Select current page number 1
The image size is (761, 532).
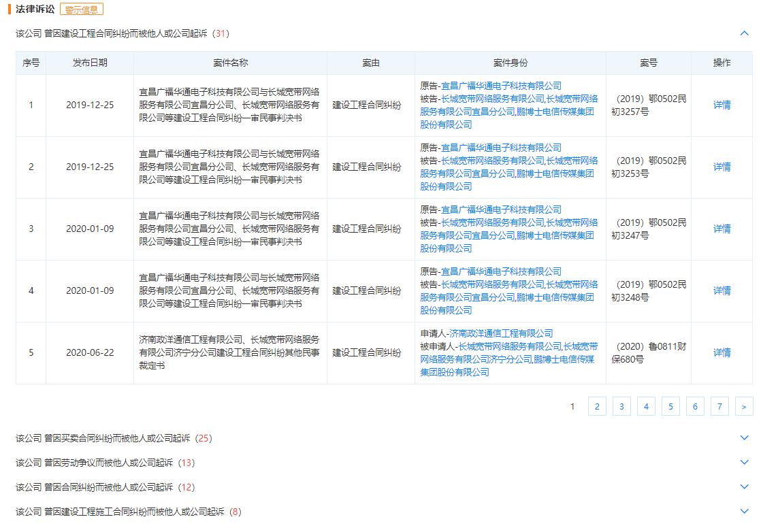pos(572,406)
